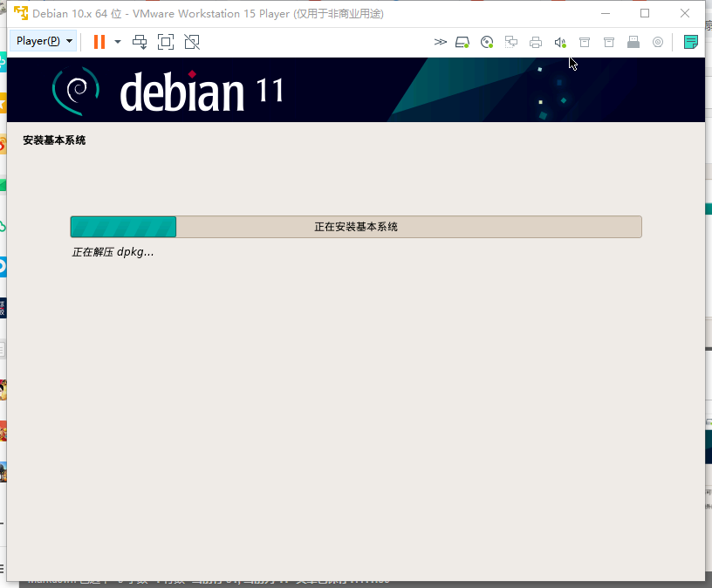Viewport: 712px width, 588px height.
Task: Open the printer device icon
Action: click(536, 42)
